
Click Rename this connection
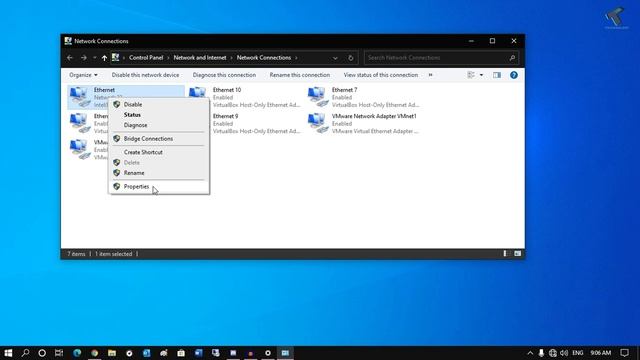[x=300, y=75]
